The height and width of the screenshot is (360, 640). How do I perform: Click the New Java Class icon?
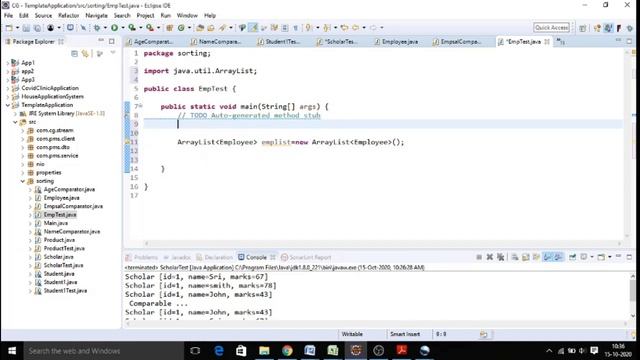181,28
